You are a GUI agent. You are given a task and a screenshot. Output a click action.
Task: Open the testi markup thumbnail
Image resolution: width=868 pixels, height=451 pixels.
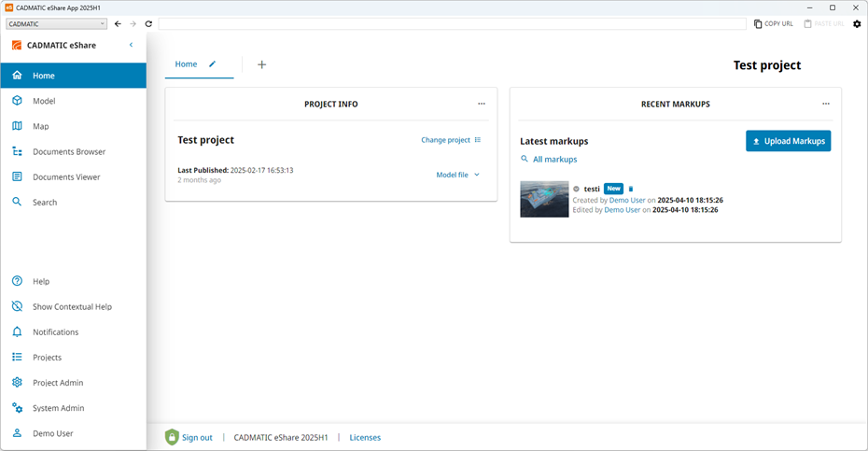(544, 199)
